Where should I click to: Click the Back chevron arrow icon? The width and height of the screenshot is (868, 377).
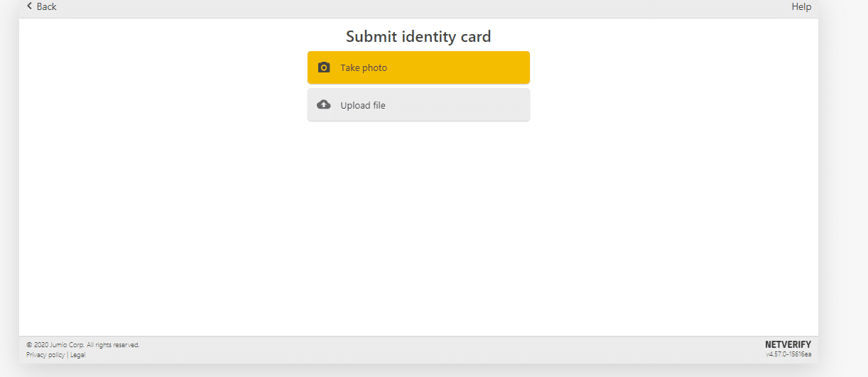click(29, 6)
